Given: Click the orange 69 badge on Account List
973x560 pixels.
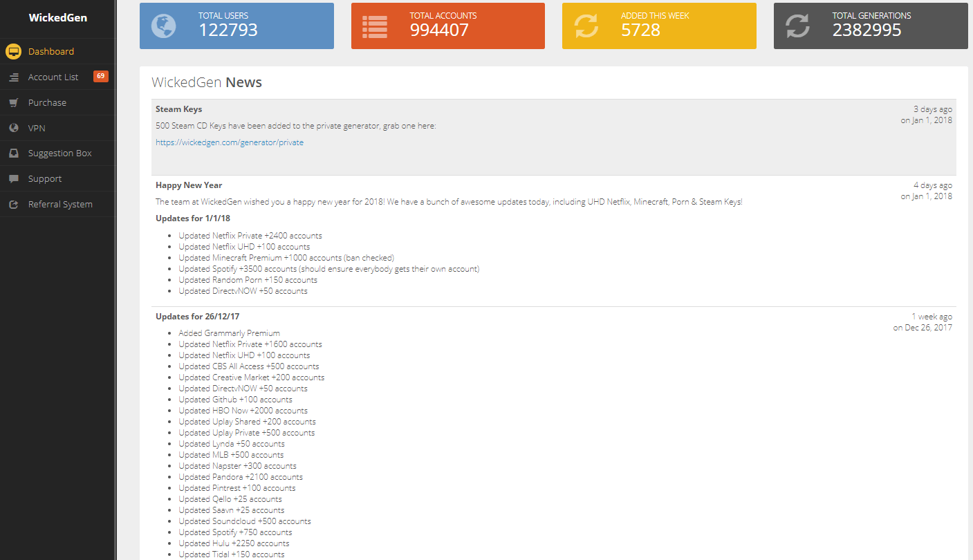Looking at the screenshot, I should [101, 76].
